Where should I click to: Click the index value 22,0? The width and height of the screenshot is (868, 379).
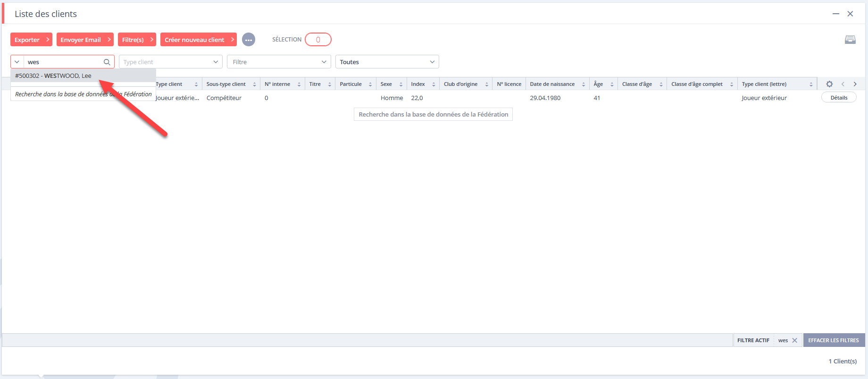click(x=417, y=98)
